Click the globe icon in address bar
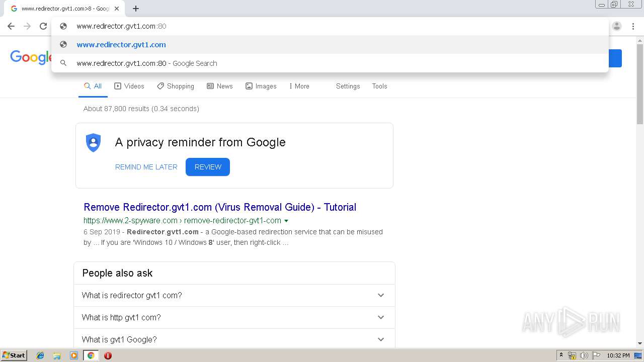 click(63, 26)
